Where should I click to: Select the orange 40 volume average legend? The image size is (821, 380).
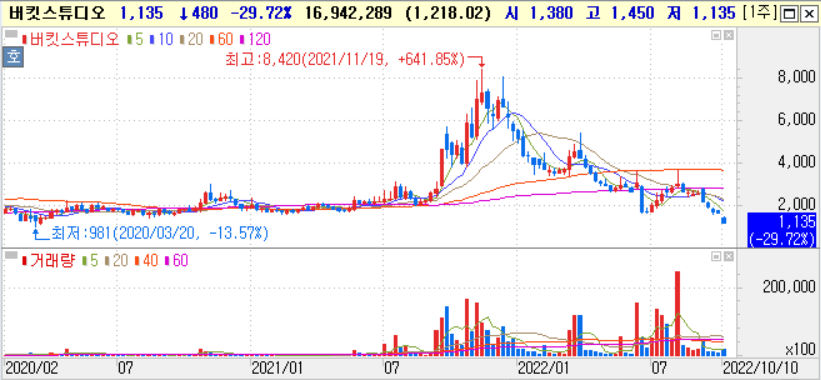tap(147, 260)
